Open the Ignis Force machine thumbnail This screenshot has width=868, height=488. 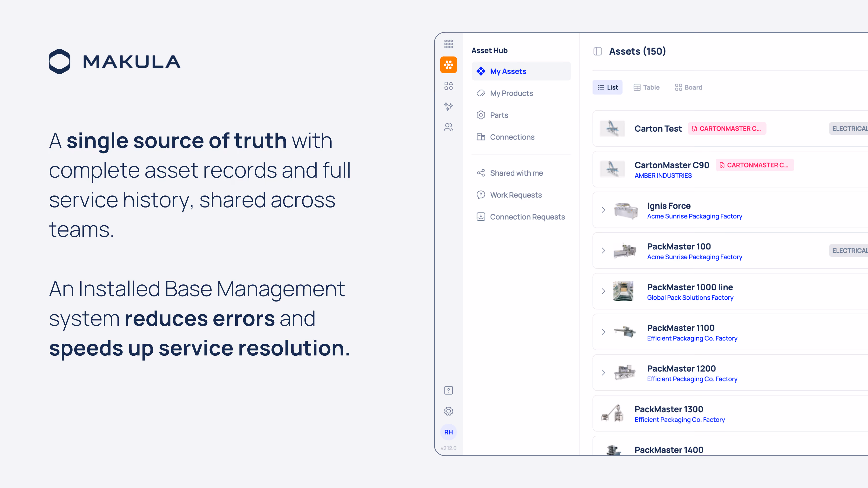tap(625, 210)
